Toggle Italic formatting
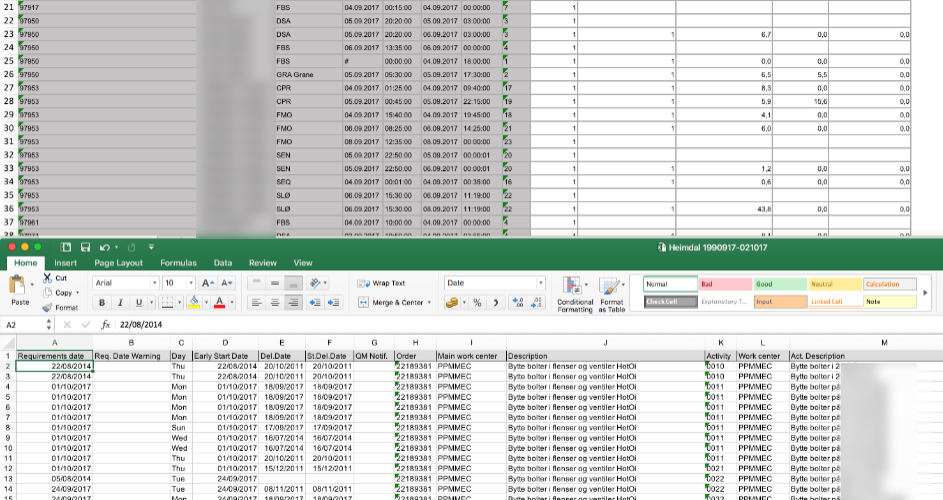This screenshot has width=943, height=500. (120, 302)
